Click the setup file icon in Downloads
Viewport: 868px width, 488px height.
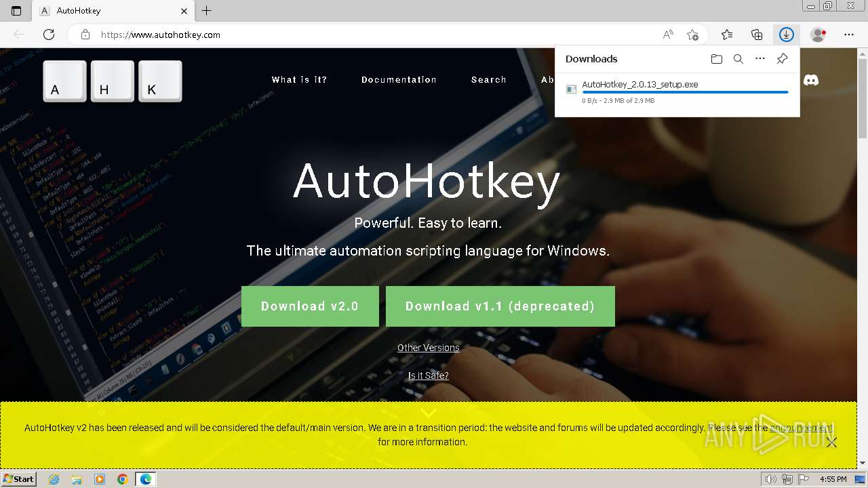[x=572, y=89]
